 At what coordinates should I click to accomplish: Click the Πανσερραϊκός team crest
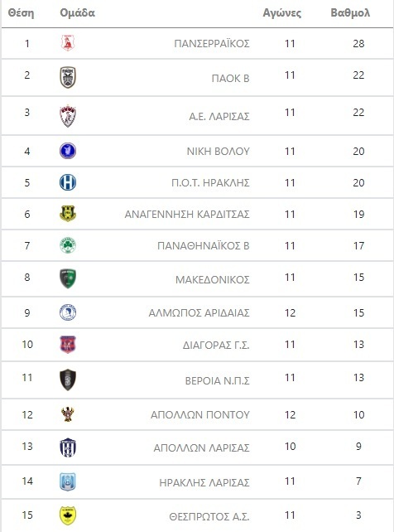click(x=68, y=43)
